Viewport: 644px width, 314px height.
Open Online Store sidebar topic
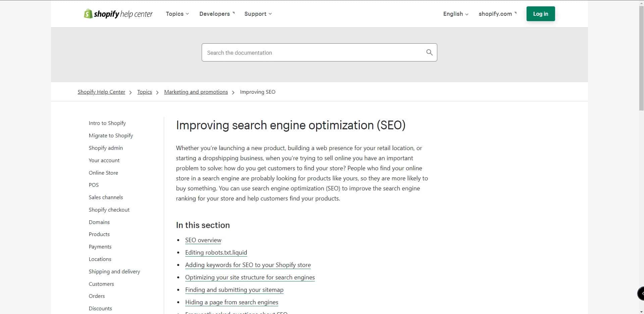(103, 173)
